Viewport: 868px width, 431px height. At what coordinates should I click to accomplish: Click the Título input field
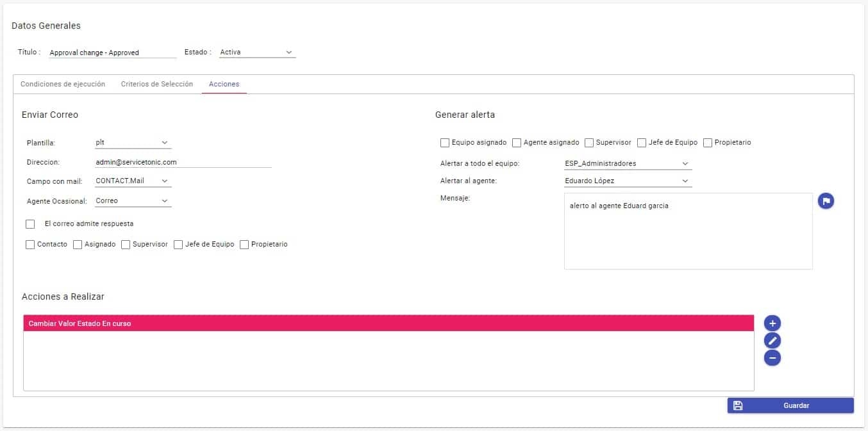(x=112, y=53)
